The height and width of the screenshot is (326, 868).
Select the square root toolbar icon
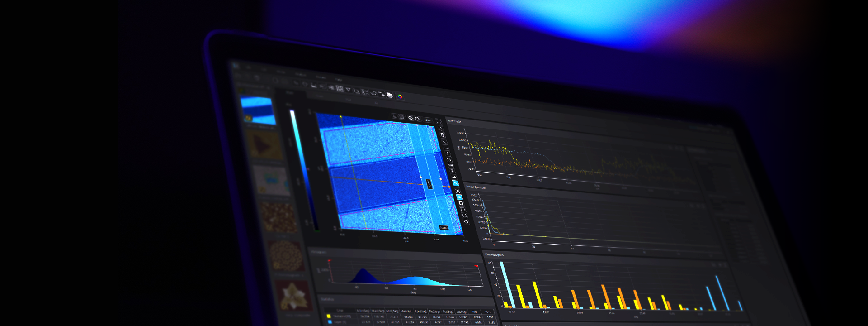(x=373, y=93)
